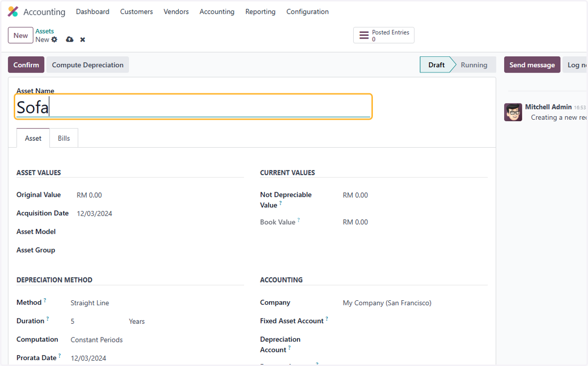Open the Asset Model dropdown field
Image resolution: width=588 pixels, height=366 pixels.
pyautogui.click(x=160, y=232)
